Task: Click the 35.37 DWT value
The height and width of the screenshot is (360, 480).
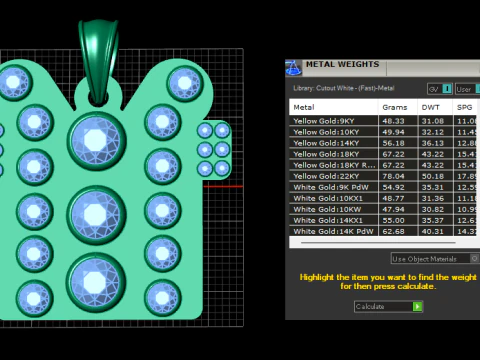Action: pos(433,220)
